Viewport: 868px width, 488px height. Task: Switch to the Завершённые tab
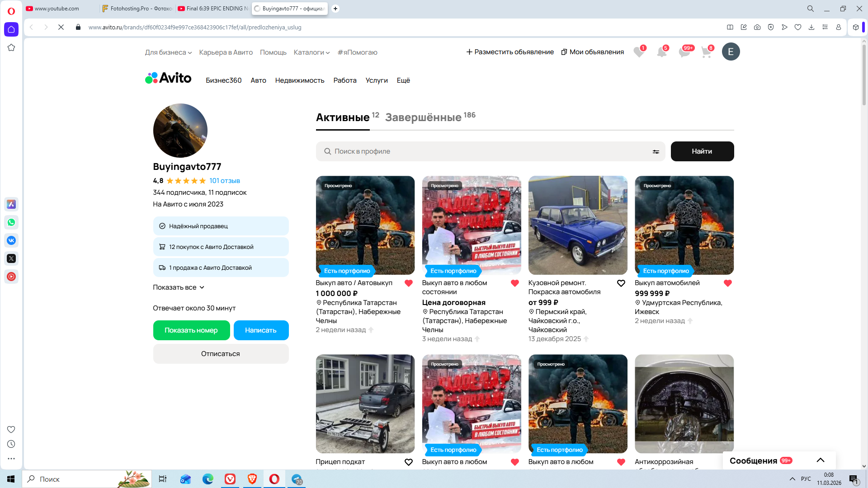point(423,117)
